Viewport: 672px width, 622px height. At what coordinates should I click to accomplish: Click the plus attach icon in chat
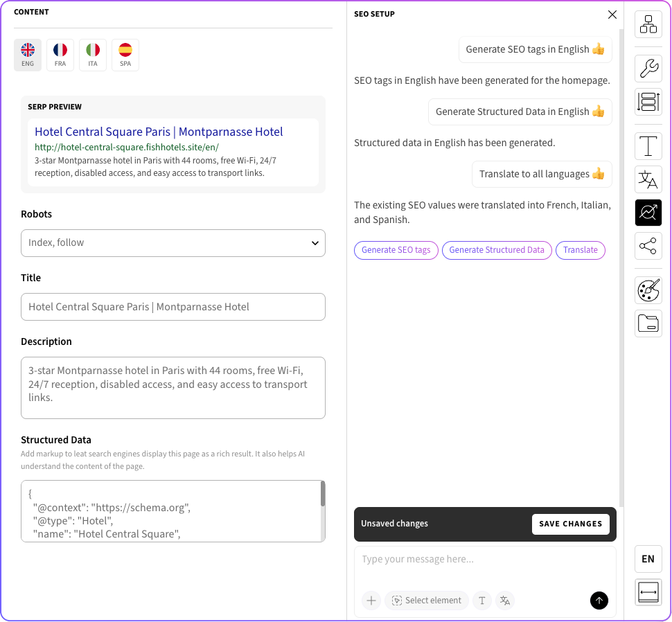371,601
